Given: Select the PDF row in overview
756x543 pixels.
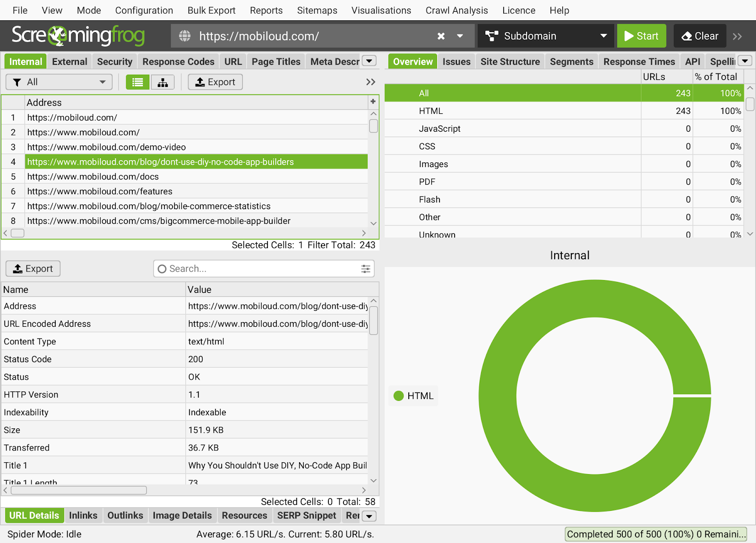Looking at the screenshot, I should [x=564, y=182].
